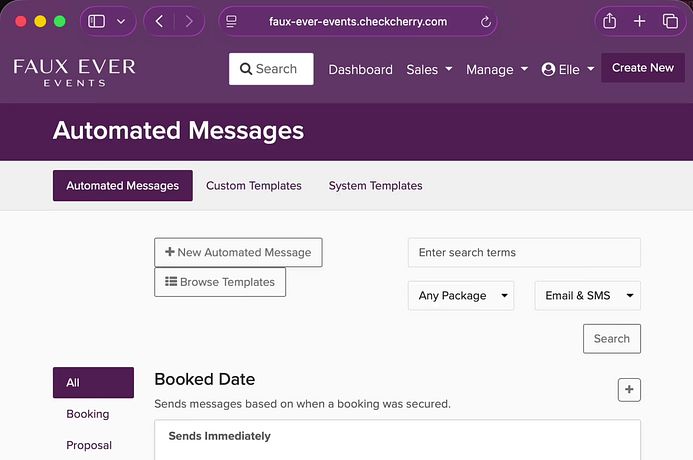Expand the Manage dropdown menu
The height and width of the screenshot is (460, 693).
pos(497,69)
